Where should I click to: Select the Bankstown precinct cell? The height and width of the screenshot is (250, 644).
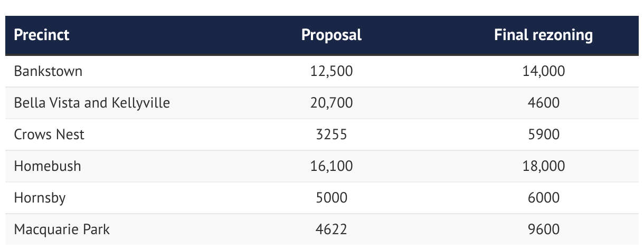pyautogui.click(x=49, y=71)
